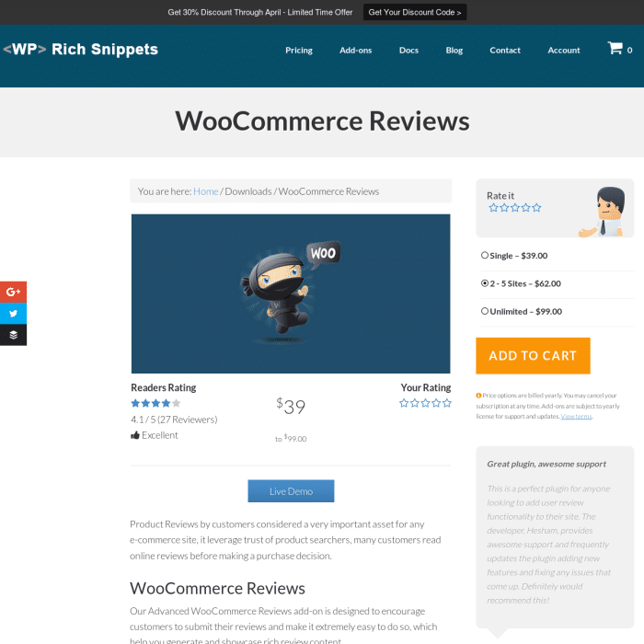
Task: Select the Single $39.00 option
Action: pyautogui.click(x=485, y=256)
